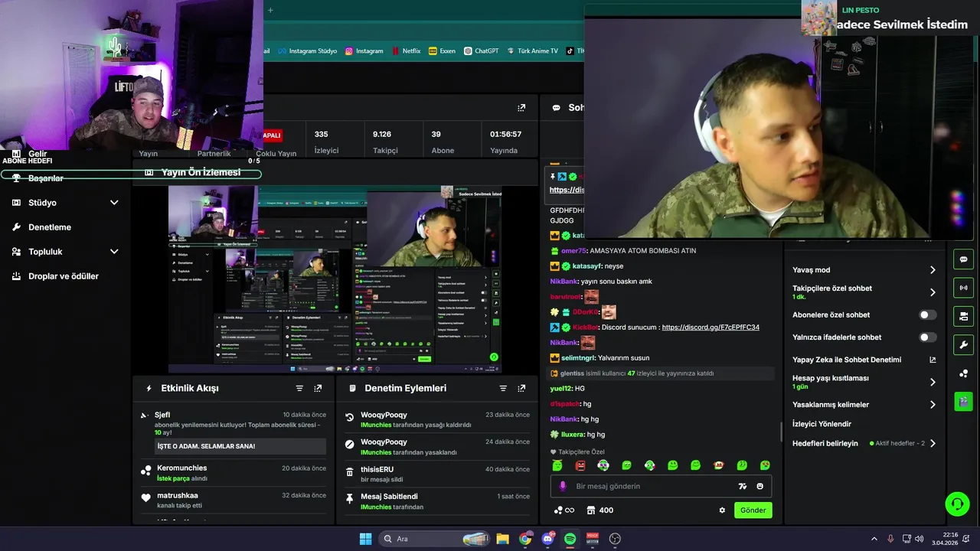The height and width of the screenshot is (551, 980).
Task: Open OBS Studio from the taskbar
Action: (615, 539)
